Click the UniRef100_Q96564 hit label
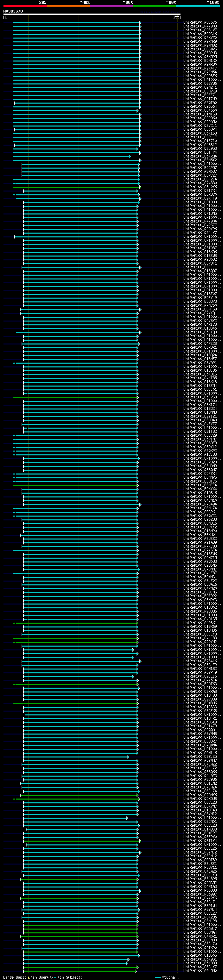 (x=200, y=106)
